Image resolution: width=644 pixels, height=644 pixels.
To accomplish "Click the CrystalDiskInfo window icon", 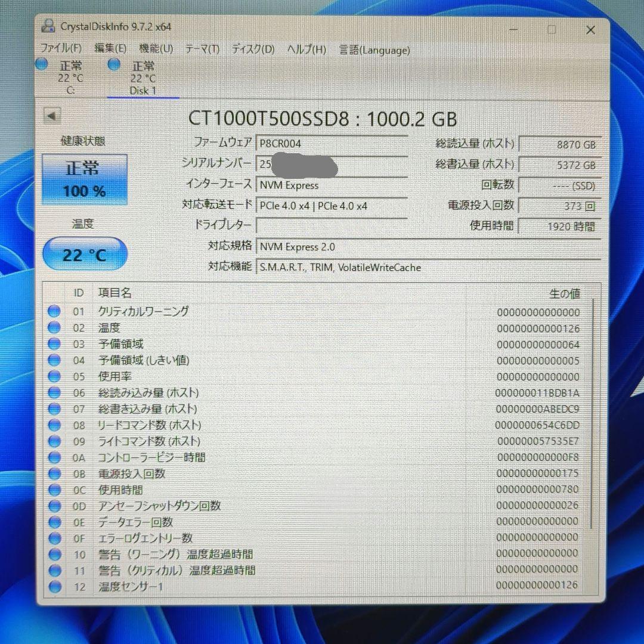I will pyautogui.click(x=49, y=25).
